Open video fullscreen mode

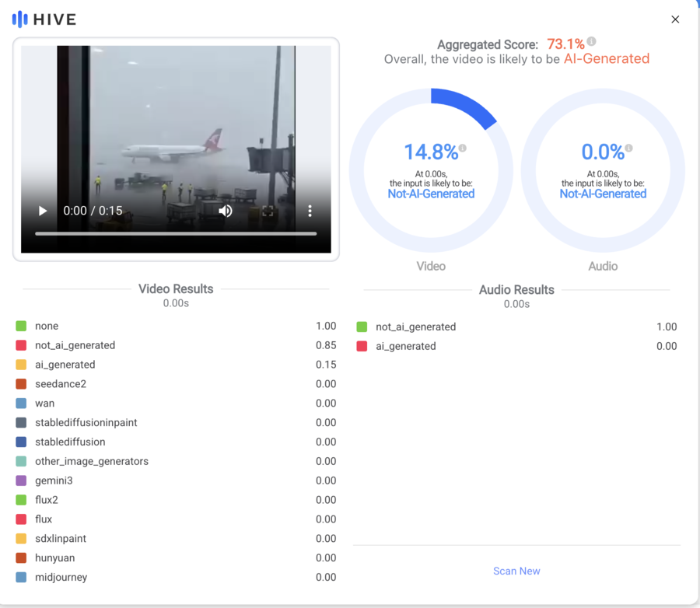(x=268, y=211)
